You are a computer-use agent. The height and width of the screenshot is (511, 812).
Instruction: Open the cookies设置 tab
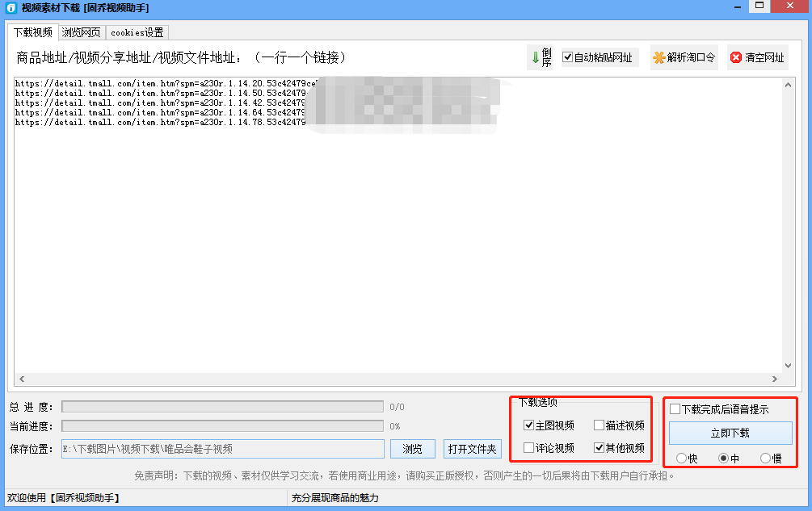[137, 32]
